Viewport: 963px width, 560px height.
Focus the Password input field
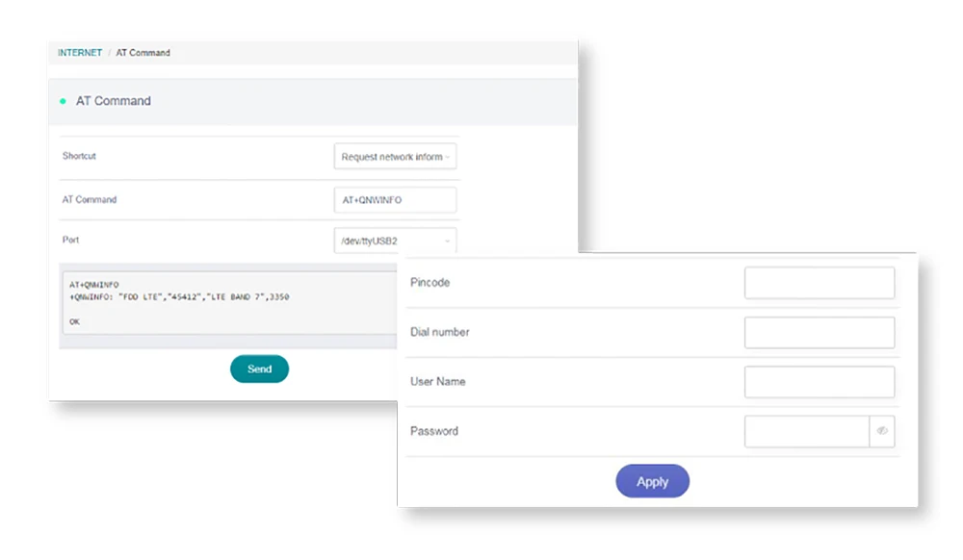(807, 431)
